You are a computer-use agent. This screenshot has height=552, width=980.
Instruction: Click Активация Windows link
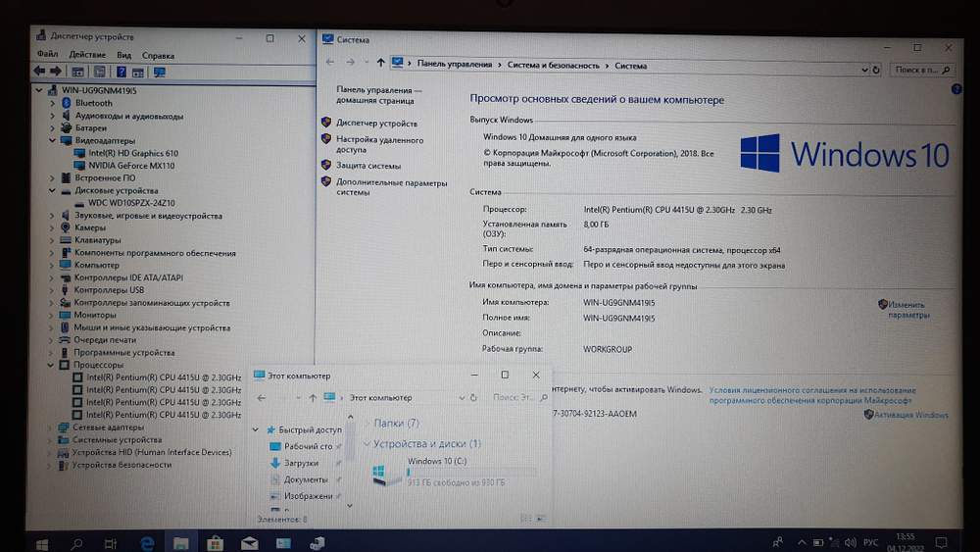[x=910, y=415]
